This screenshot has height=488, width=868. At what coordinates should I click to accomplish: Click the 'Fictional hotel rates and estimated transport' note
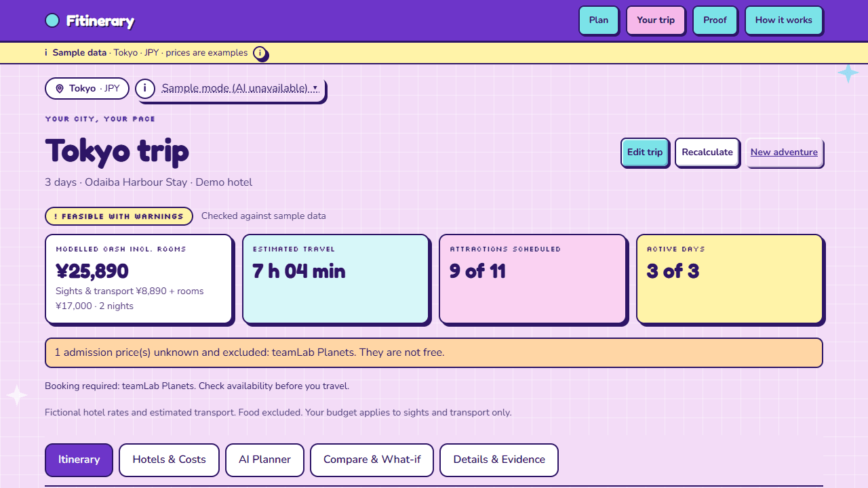click(x=278, y=413)
